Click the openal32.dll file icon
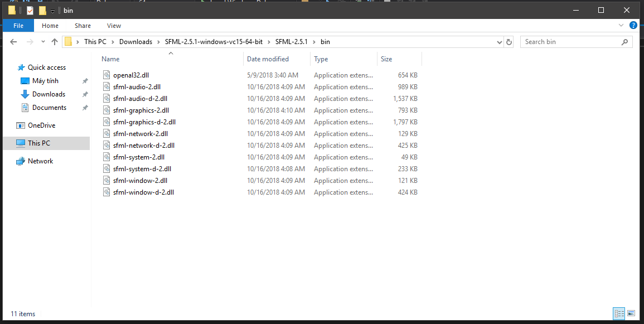Image resolution: width=644 pixels, height=324 pixels. click(106, 75)
